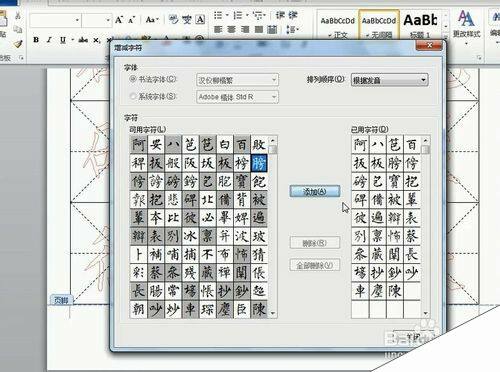This screenshot has width=500, height=372.
Task: Select 冰 in the available characters grid
Action: 190,236
